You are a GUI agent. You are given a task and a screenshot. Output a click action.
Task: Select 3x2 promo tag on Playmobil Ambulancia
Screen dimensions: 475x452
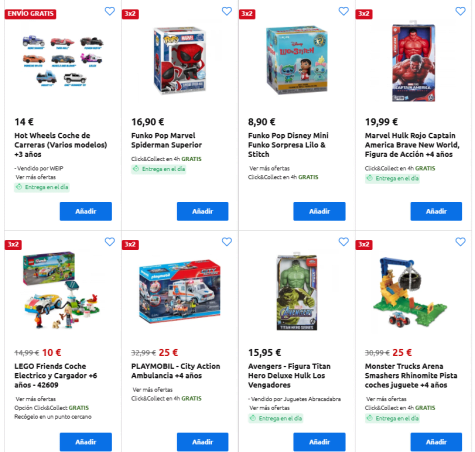tap(130, 245)
